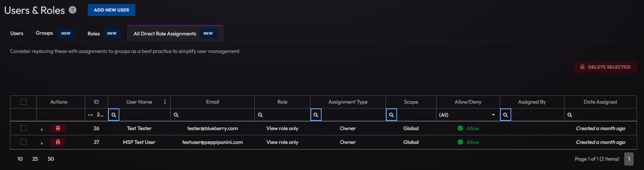Delete Test Tester assignment with trash icon

pyautogui.click(x=58, y=128)
